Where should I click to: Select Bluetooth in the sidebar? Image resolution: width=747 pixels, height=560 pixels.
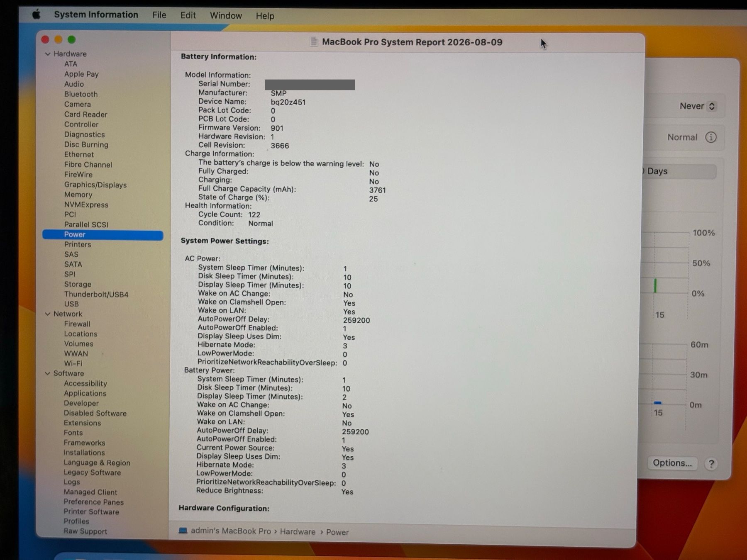pos(81,94)
